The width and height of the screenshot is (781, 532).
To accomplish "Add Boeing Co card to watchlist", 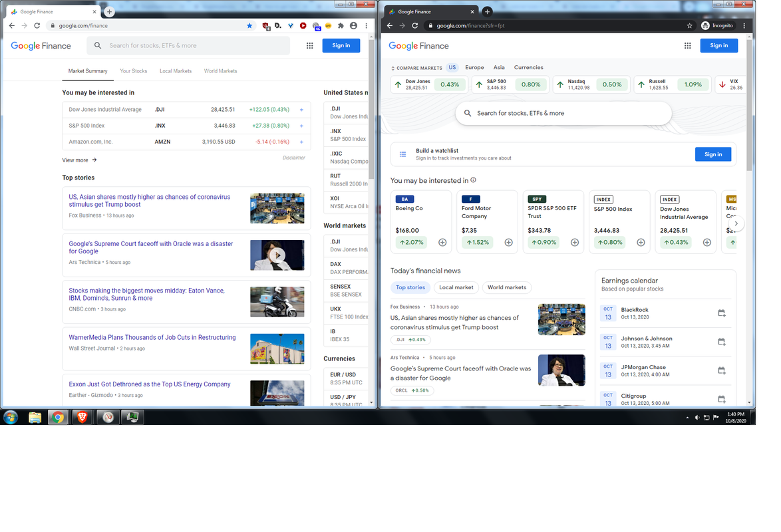I will pos(442,242).
